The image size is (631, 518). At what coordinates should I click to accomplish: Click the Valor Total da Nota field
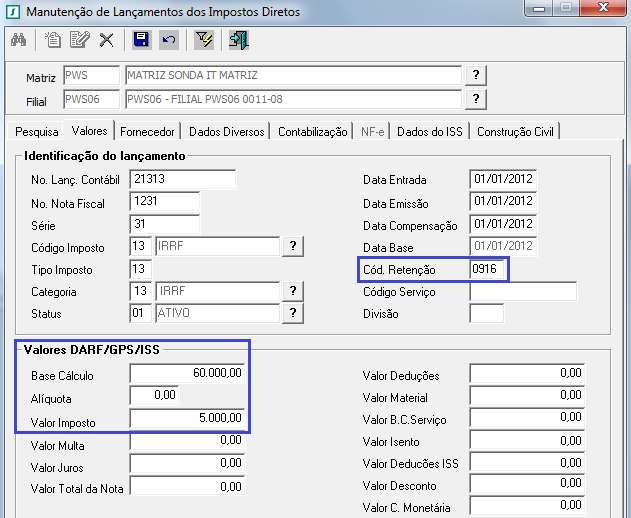coord(187,486)
